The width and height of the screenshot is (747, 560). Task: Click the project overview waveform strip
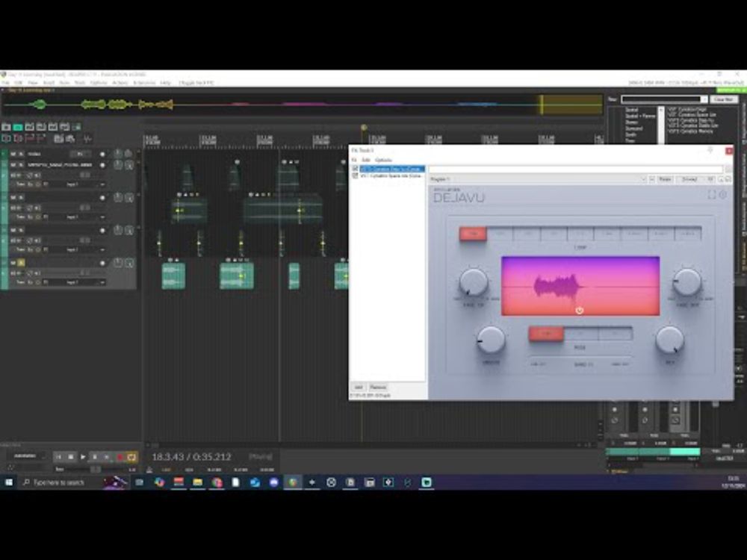303,105
